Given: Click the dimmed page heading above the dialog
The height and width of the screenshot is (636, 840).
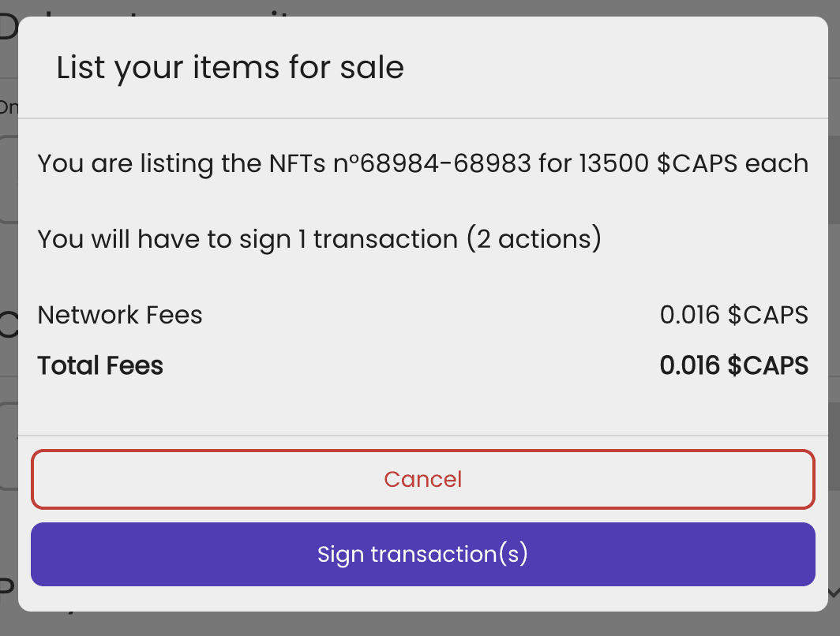Looking at the screenshot, I should coord(9,27).
